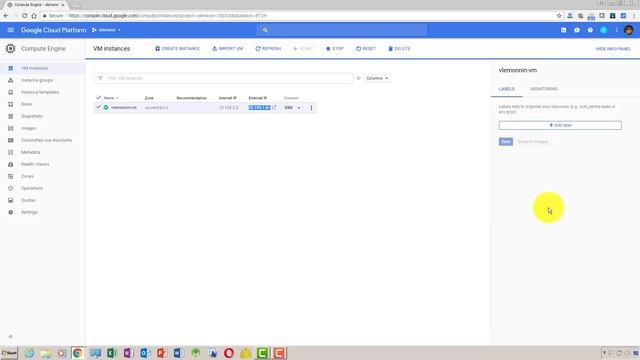
Task: Open OneNote from the taskbar
Action: pos(128,353)
